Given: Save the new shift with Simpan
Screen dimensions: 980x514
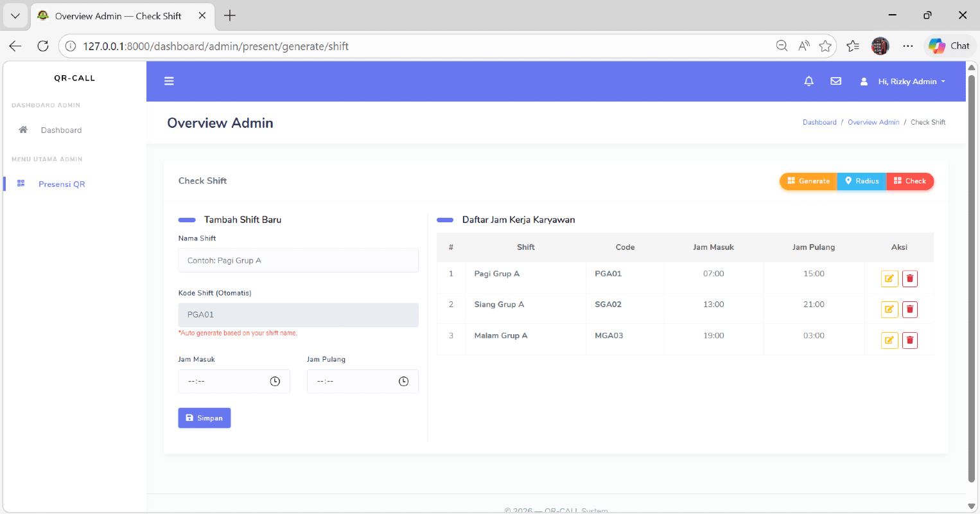Looking at the screenshot, I should 204,418.
